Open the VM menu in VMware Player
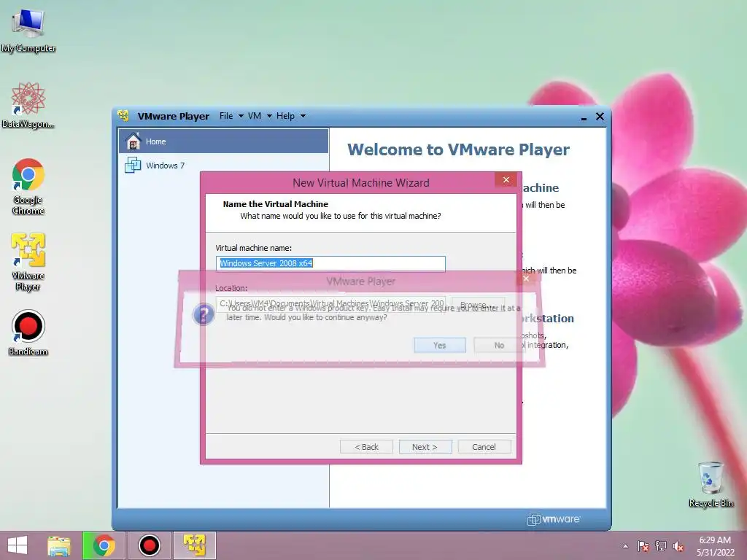Screen dimensions: 747x560 [255, 116]
